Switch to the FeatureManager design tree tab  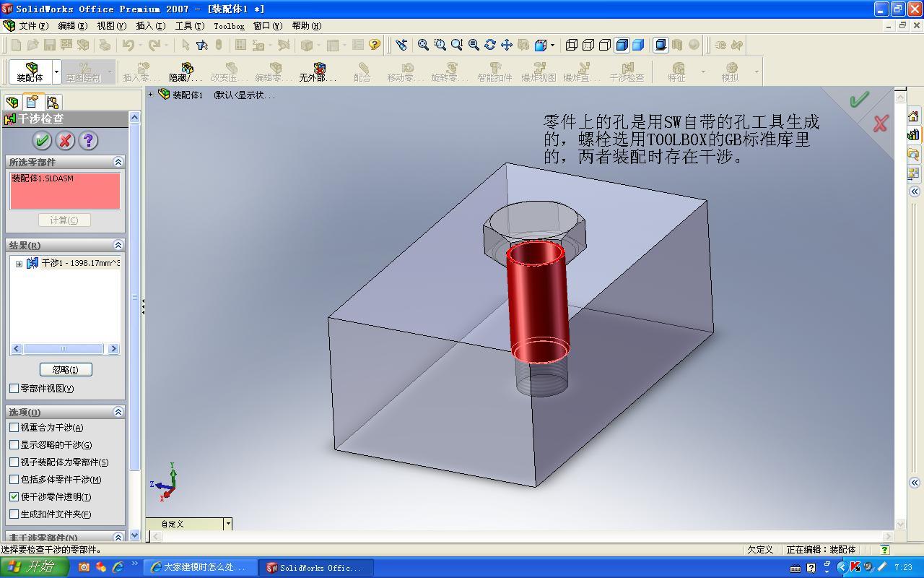12,102
